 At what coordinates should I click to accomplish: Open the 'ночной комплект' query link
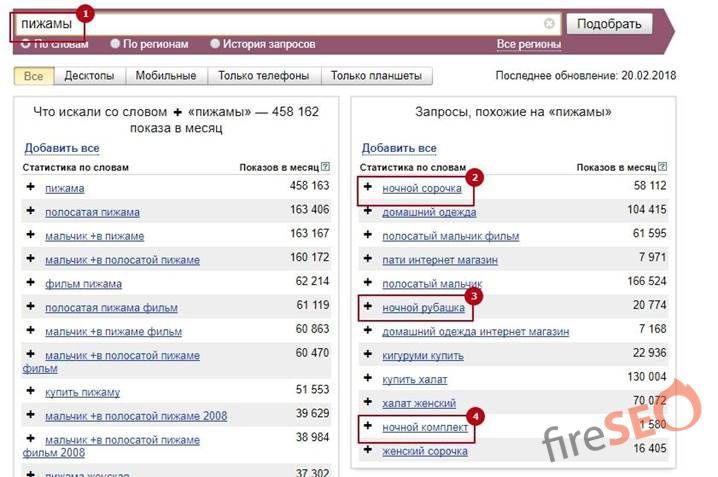pos(424,428)
